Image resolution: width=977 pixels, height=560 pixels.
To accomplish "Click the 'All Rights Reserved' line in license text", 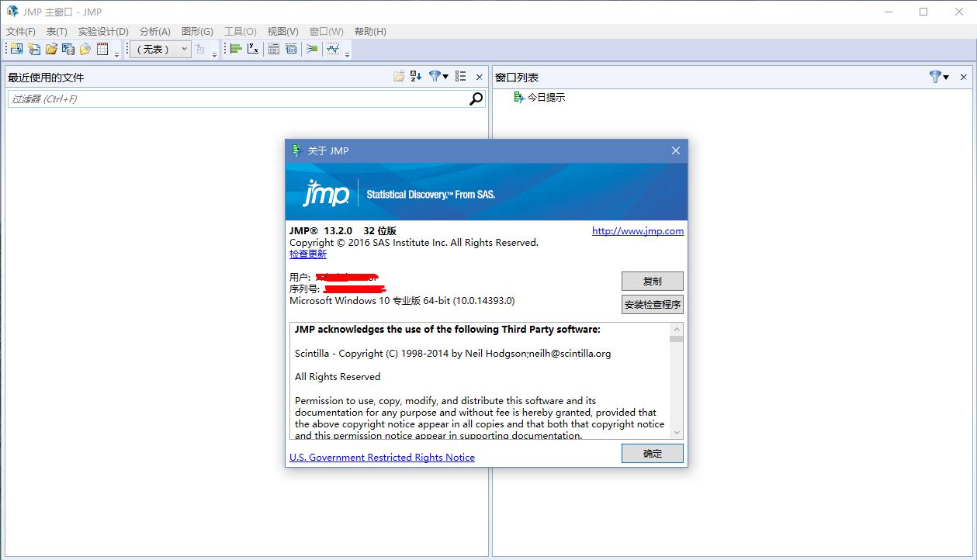I will (x=338, y=376).
